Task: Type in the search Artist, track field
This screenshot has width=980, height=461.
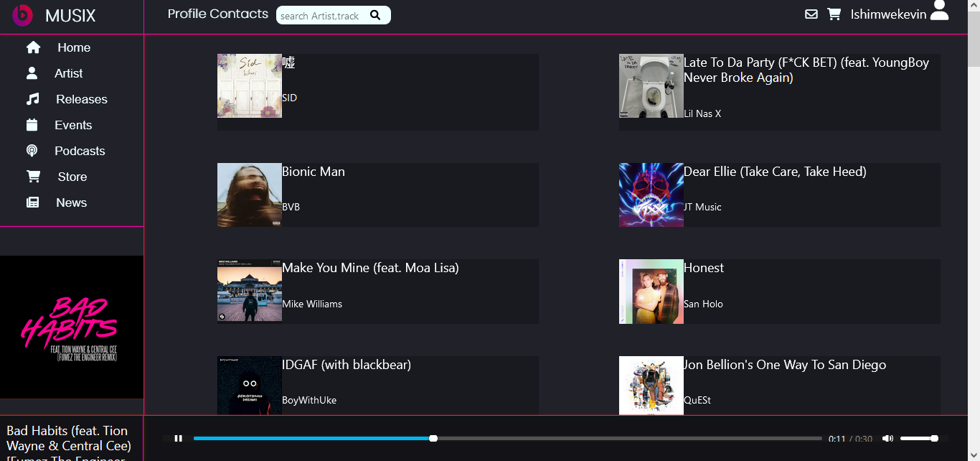Action: click(x=320, y=16)
